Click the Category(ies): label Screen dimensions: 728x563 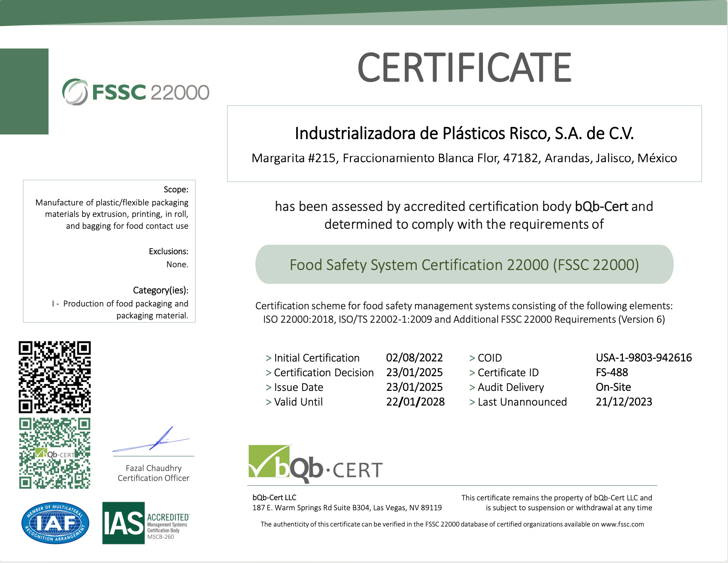tap(161, 290)
